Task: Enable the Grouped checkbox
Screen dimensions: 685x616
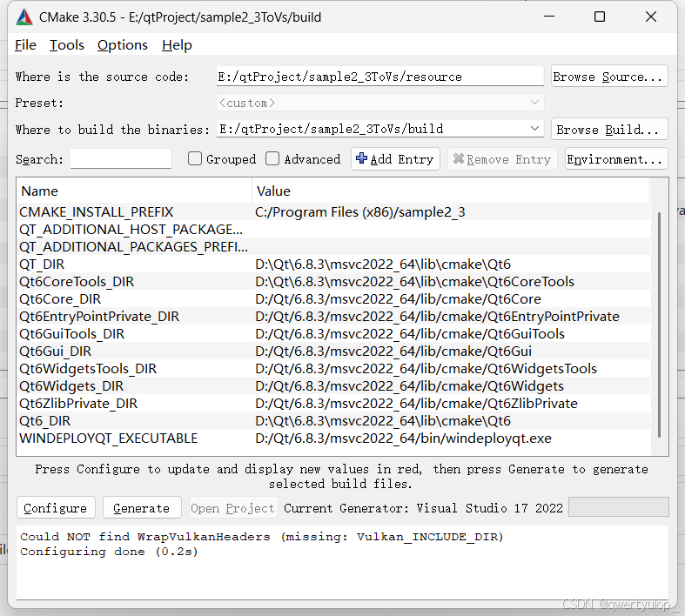Action: click(195, 158)
